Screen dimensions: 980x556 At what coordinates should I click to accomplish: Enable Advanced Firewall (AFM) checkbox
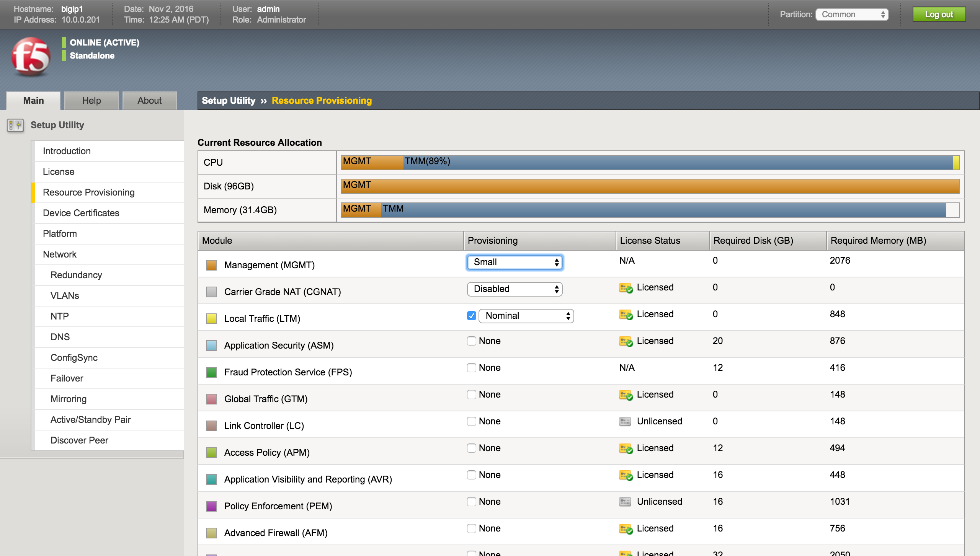(472, 528)
